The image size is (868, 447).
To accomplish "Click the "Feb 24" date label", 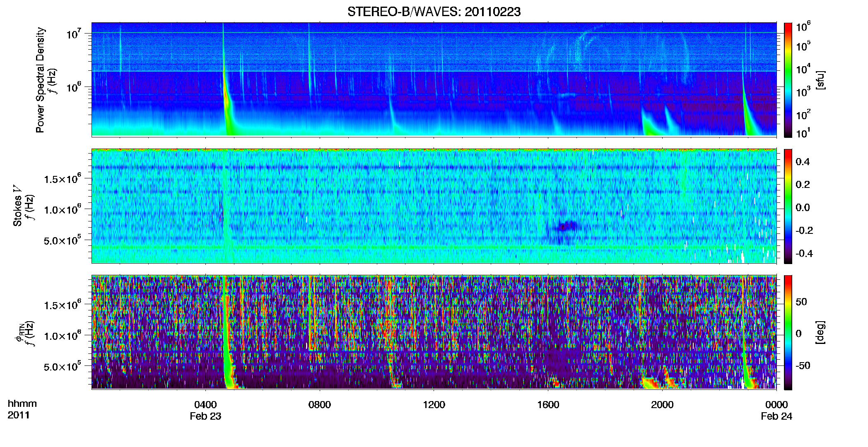I will (776, 416).
